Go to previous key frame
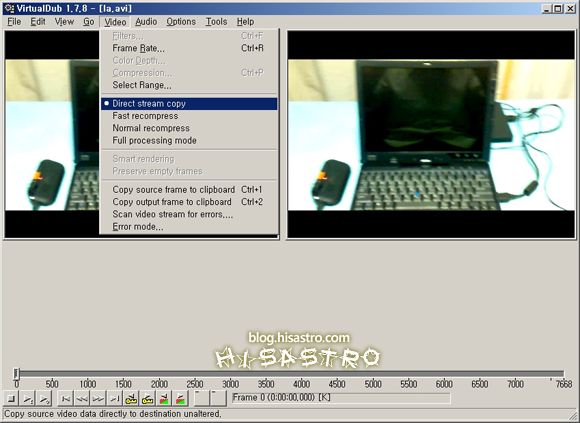The width and height of the screenshot is (580, 423). pos(131,399)
